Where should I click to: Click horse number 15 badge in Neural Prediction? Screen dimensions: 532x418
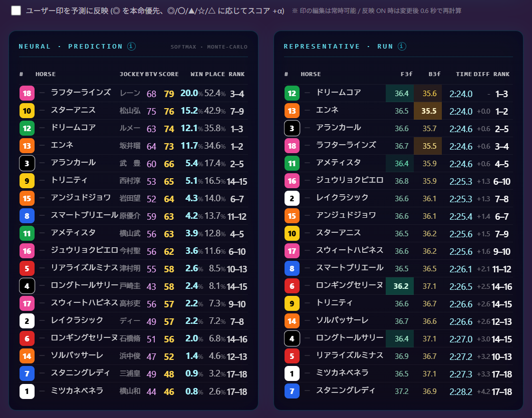pos(27,198)
